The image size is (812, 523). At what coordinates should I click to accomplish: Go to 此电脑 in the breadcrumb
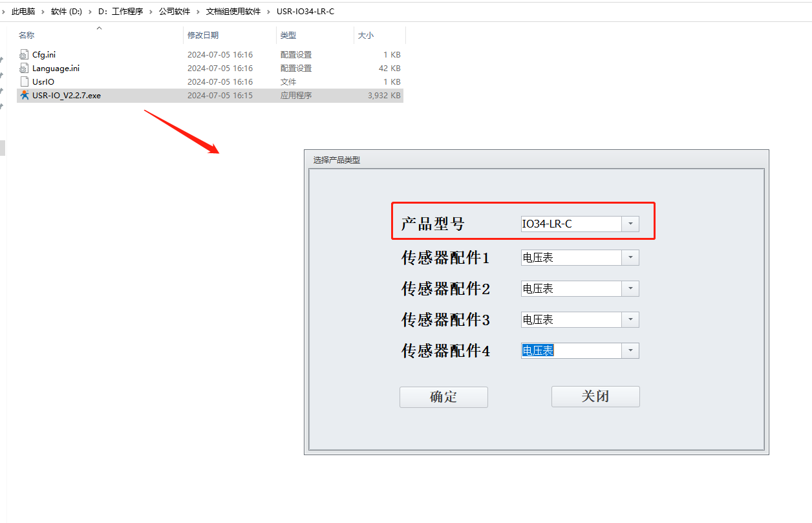pyautogui.click(x=23, y=12)
